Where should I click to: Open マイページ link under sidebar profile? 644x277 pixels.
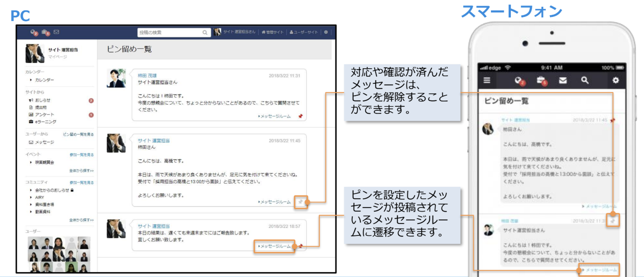tap(58, 57)
